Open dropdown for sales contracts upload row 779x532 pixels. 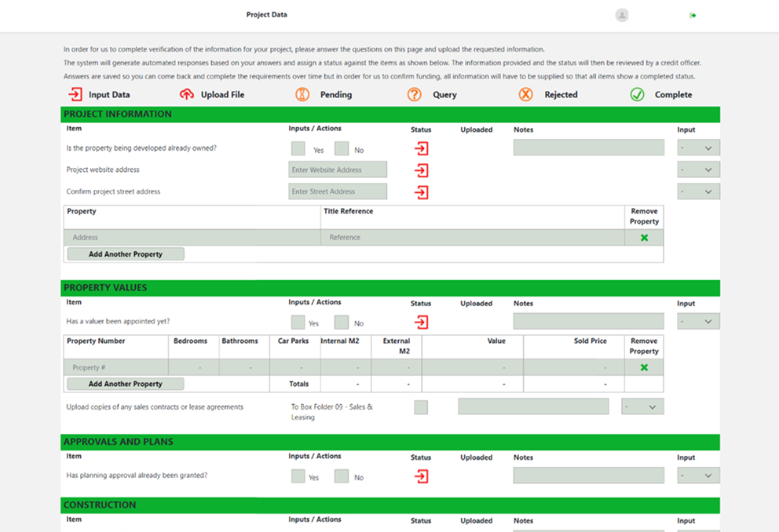642,406
